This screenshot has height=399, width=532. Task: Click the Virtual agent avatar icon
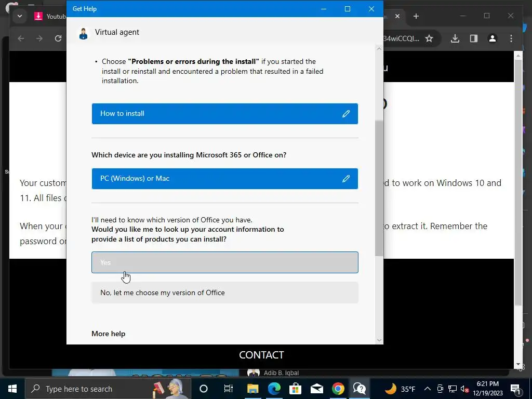(83, 33)
